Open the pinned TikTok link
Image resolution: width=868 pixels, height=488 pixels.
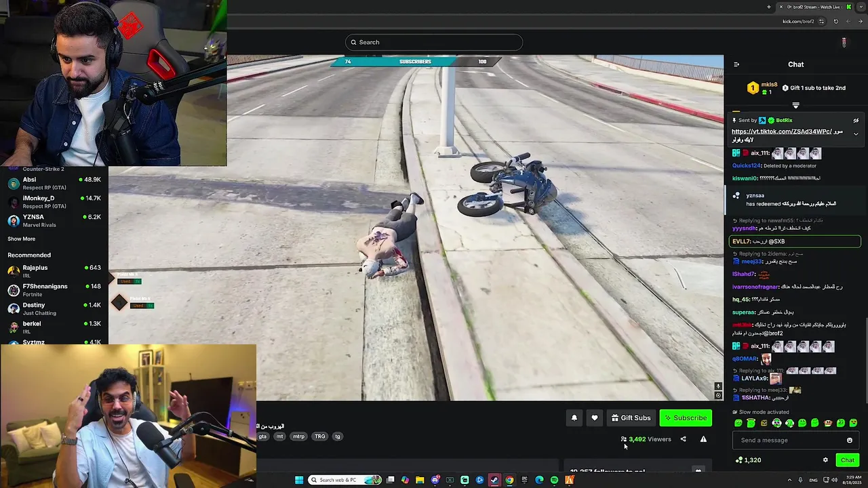[x=781, y=131]
